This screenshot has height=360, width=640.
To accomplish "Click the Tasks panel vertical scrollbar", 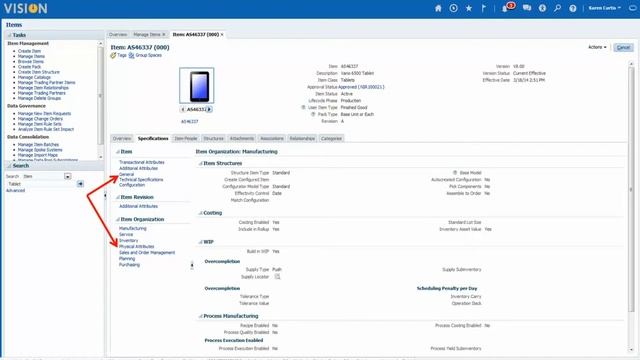I will (x=100, y=96).
